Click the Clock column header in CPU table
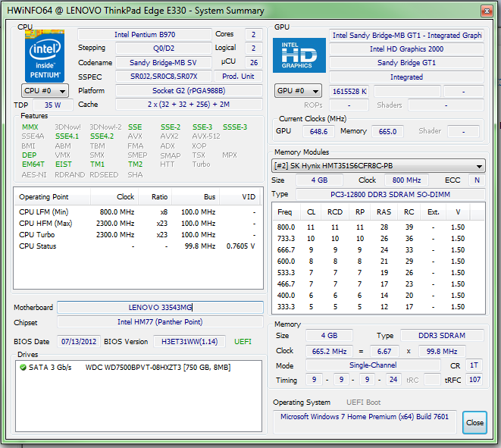 [x=114, y=197]
